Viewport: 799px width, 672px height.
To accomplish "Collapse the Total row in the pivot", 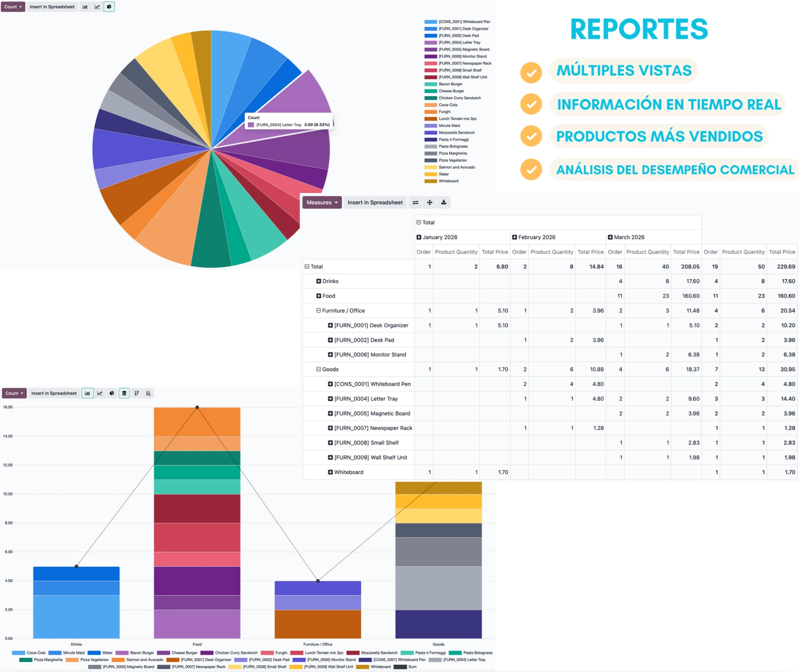I will pyautogui.click(x=307, y=266).
